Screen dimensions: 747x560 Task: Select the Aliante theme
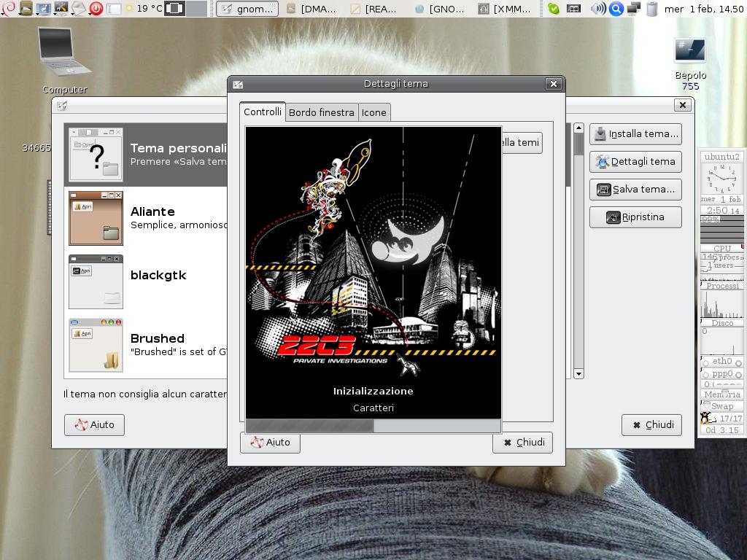click(146, 218)
